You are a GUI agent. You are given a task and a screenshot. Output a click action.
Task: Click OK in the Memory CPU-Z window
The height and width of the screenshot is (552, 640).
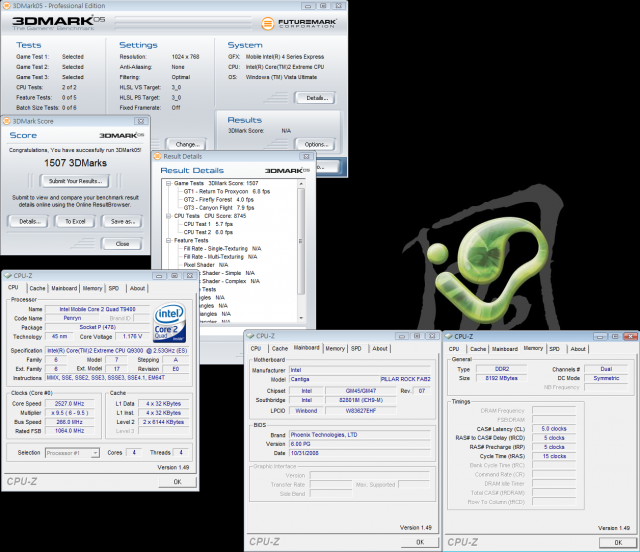(x=618, y=543)
